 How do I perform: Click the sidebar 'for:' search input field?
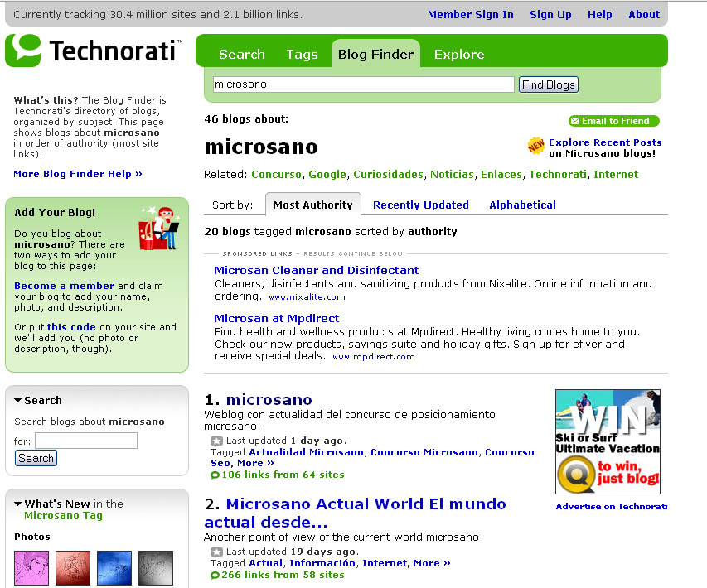click(86, 441)
